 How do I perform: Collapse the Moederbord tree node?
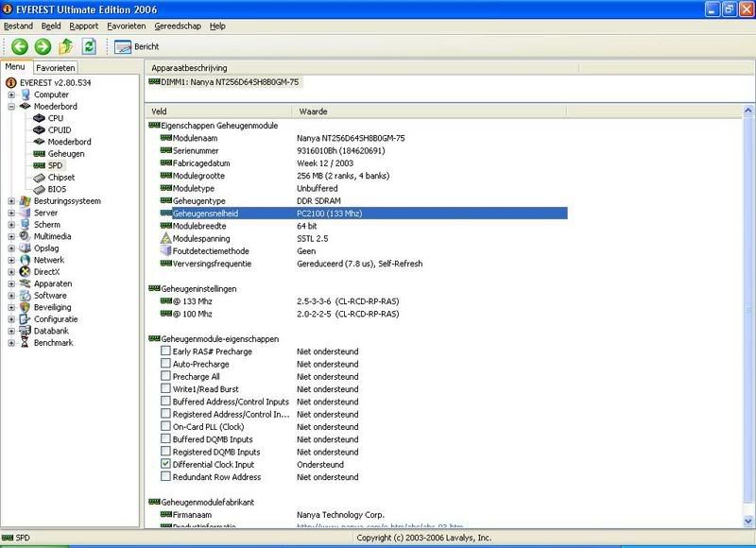[11, 107]
